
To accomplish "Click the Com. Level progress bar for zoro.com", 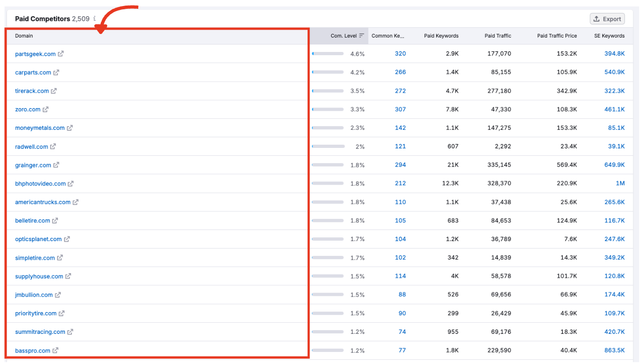I will (x=328, y=109).
